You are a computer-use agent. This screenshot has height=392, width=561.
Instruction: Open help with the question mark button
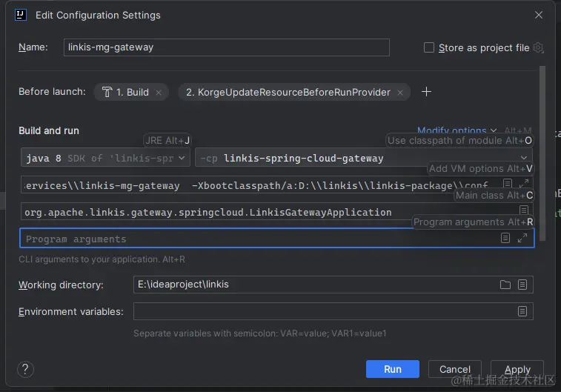pos(25,369)
